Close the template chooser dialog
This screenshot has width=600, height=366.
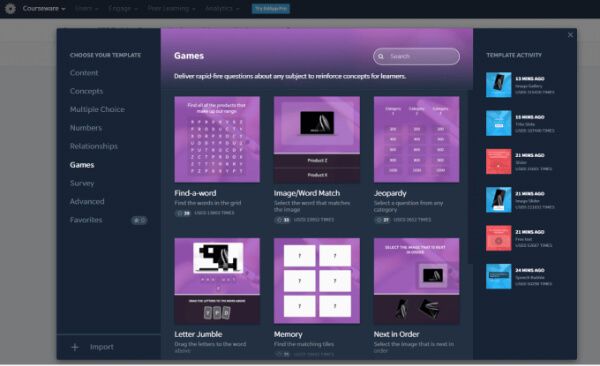pyautogui.click(x=570, y=35)
